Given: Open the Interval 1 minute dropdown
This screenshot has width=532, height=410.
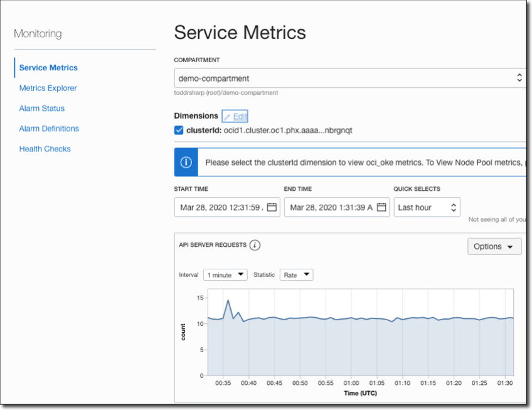Looking at the screenshot, I should tap(225, 275).
